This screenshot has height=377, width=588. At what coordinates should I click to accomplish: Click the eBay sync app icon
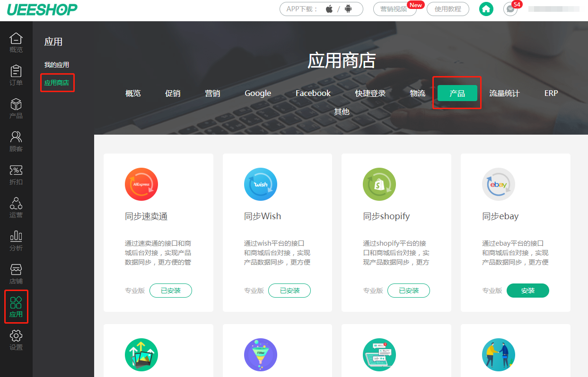click(499, 184)
